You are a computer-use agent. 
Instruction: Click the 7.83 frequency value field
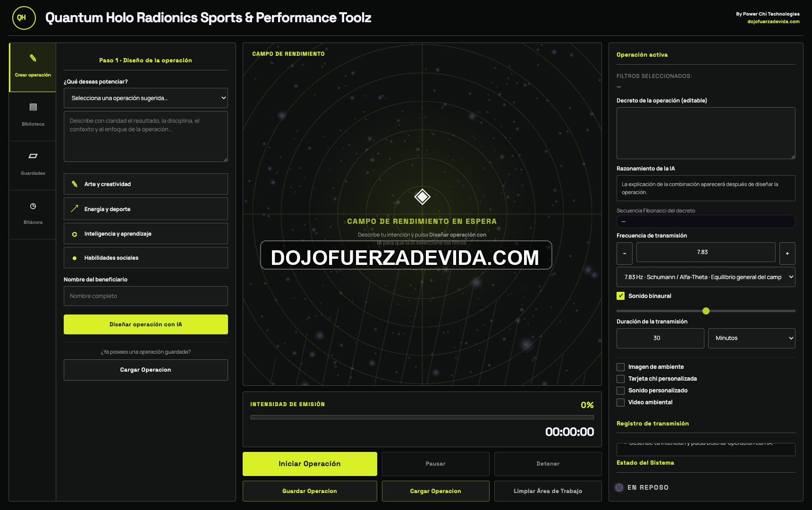tap(706, 252)
